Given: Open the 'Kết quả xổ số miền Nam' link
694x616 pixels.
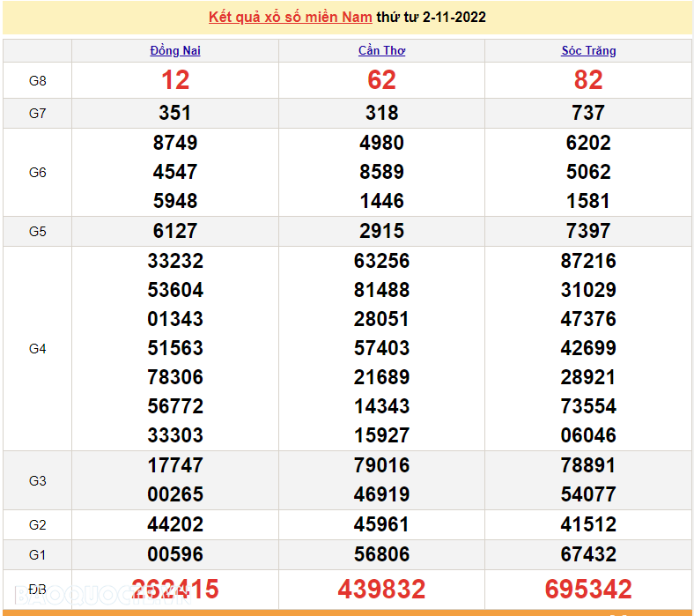Looking at the screenshot, I should [x=290, y=18].
